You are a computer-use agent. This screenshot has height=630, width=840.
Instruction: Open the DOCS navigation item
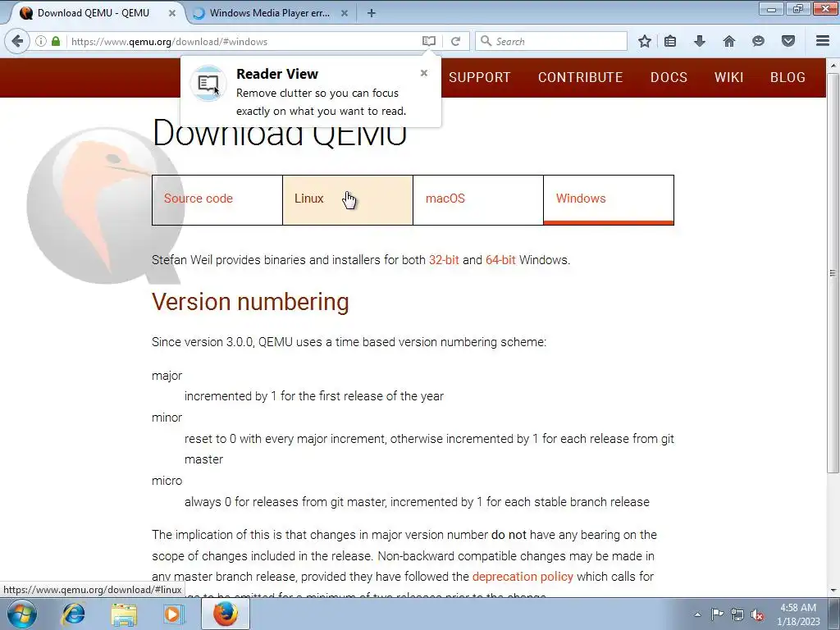click(669, 77)
